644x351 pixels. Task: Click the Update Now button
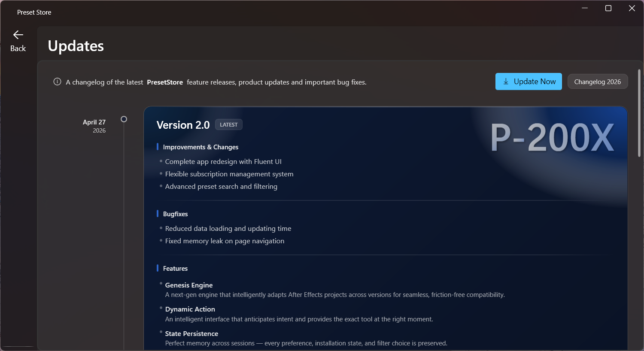point(529,82)
